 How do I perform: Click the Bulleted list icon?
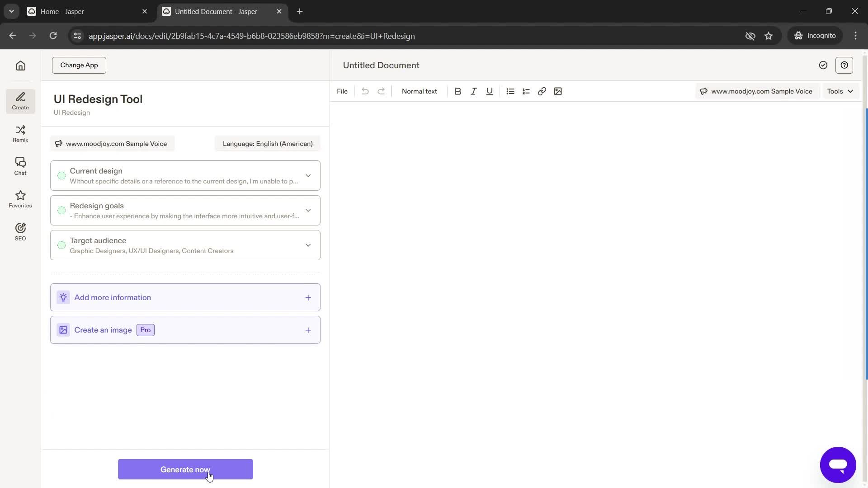[x=511, y=91]
